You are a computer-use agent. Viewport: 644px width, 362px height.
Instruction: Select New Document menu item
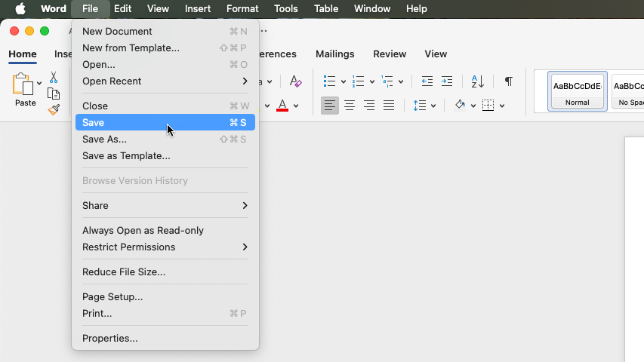[165, 31]
